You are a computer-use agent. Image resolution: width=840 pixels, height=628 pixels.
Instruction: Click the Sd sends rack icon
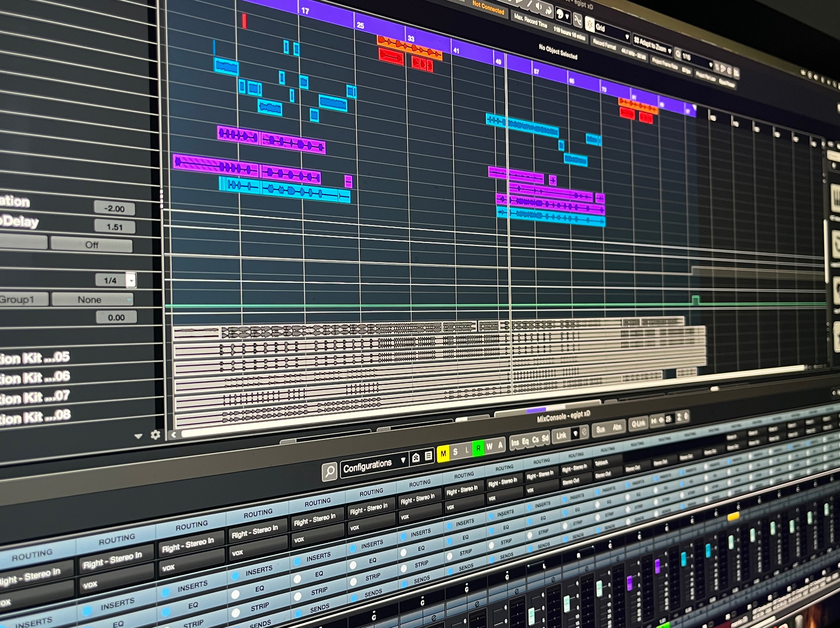pyautogui.click(x=544, y=439)
